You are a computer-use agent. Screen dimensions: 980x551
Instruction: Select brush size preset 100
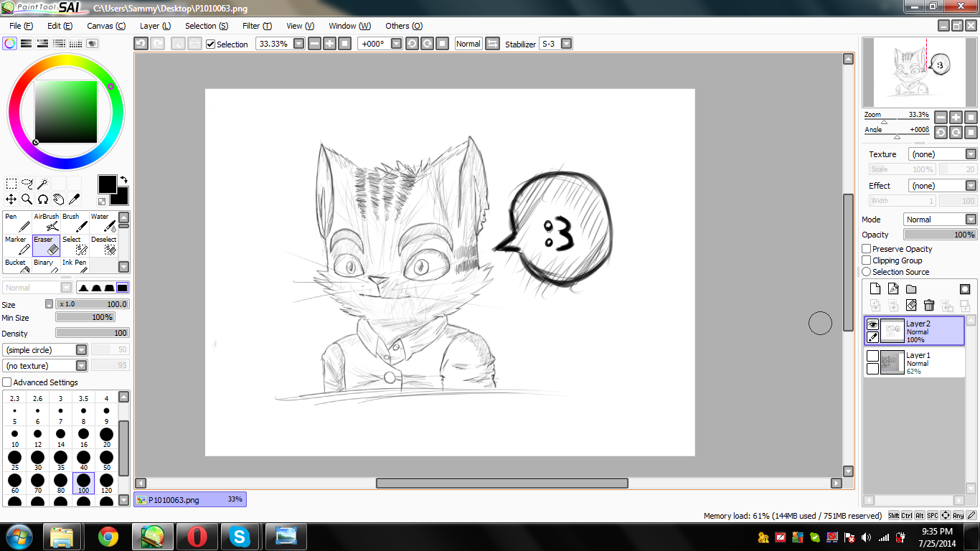pos(83,483)
